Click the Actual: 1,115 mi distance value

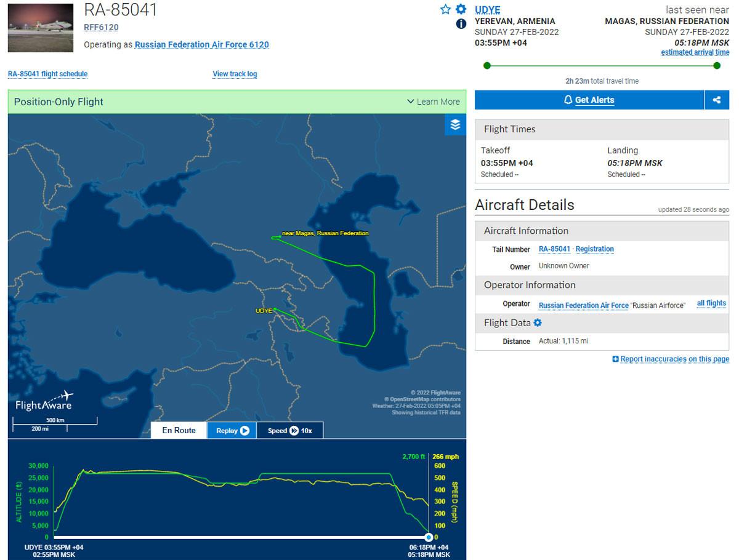563,341
